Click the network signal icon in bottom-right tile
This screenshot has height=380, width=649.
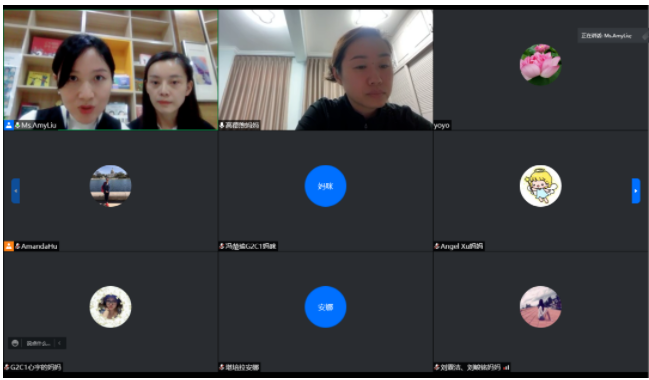(x=506, y=367)
